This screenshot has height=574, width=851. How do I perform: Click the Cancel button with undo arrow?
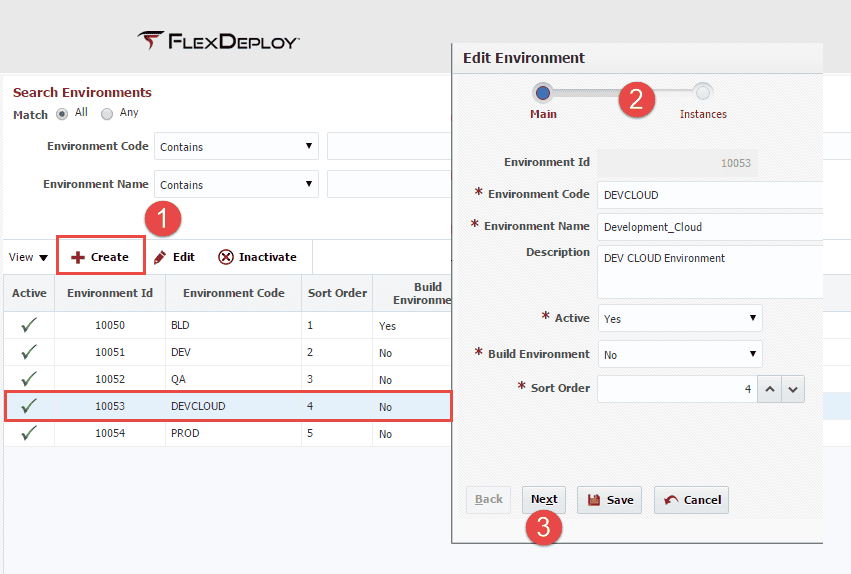[x=691, y=500]
